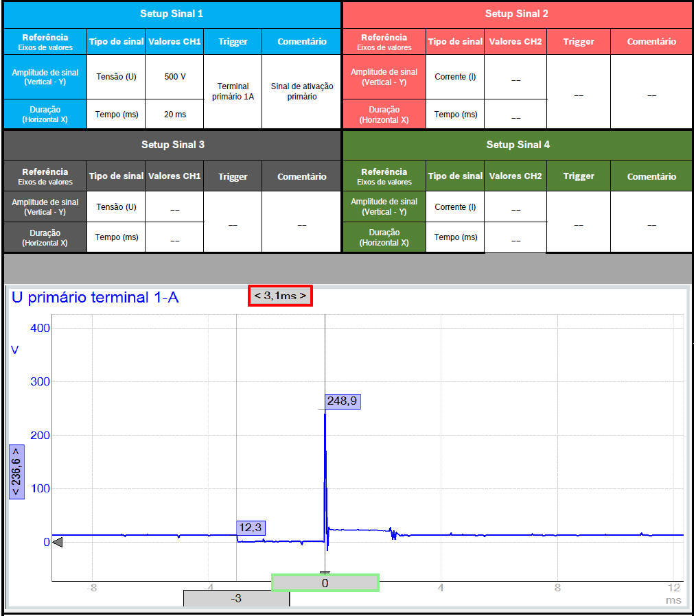Click the Sinal de ativação primário comment
Image resolution: width=696 pixels, height=616 pixels.
301,92
